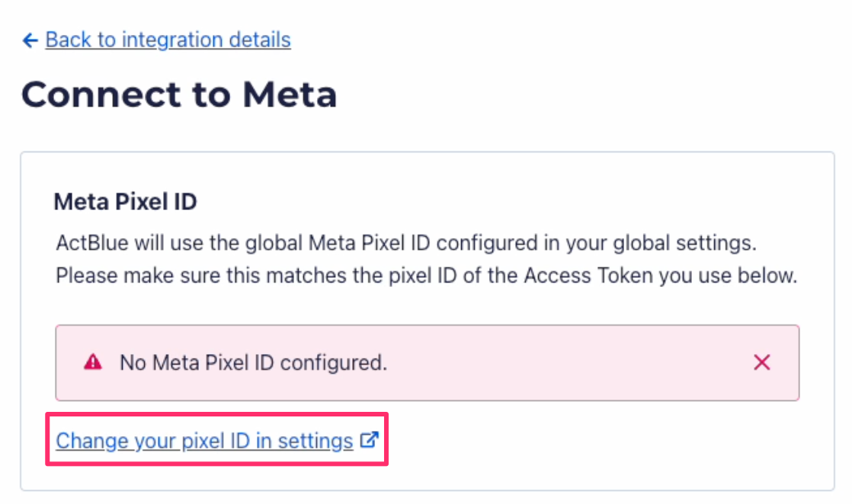
Task: Click the Connect to Meta page heading
Action: (179, 95)
